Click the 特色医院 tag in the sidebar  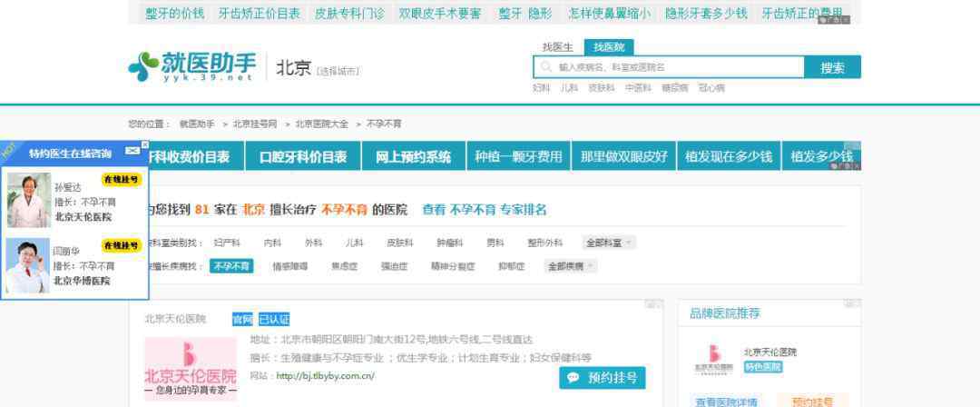(762, 368)
